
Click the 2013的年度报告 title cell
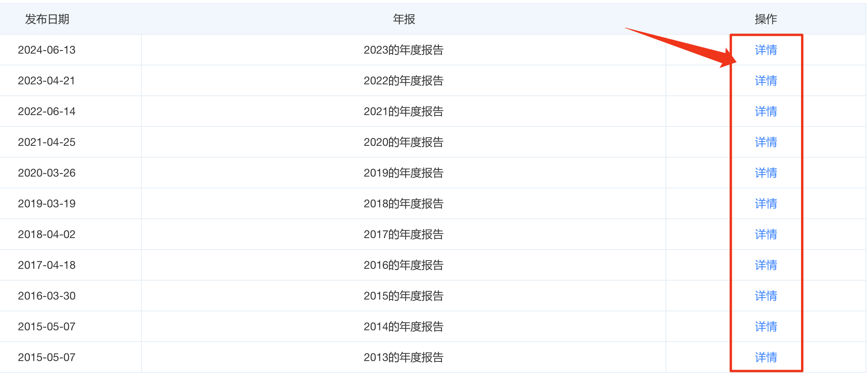click(x=403, y=357)
